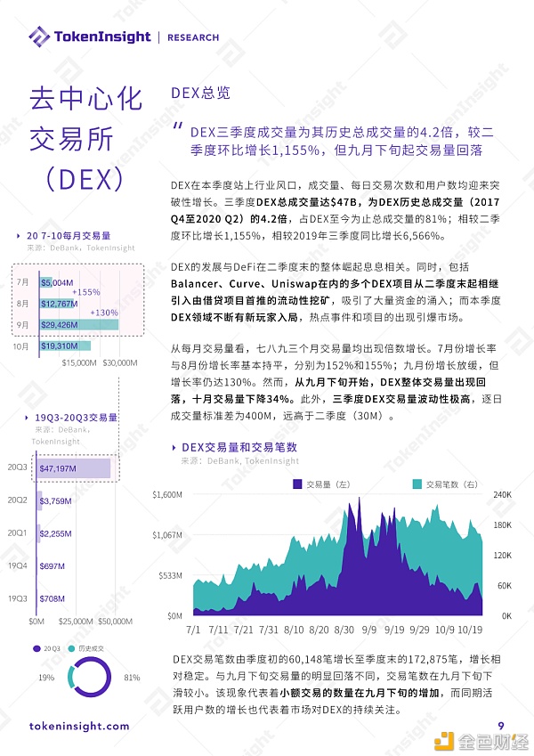
Task: Click the triangle marker beside DEX交易量和交易笔数
Action: pyautogui.click(x=173, y=448)
